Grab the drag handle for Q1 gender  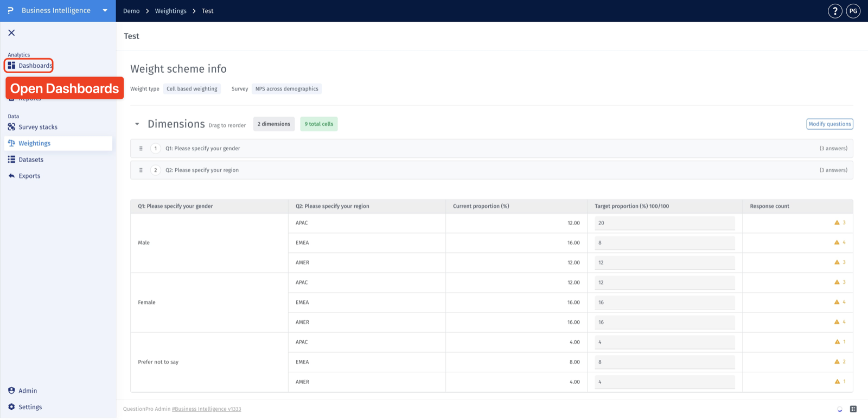click(x=141, y=149)
